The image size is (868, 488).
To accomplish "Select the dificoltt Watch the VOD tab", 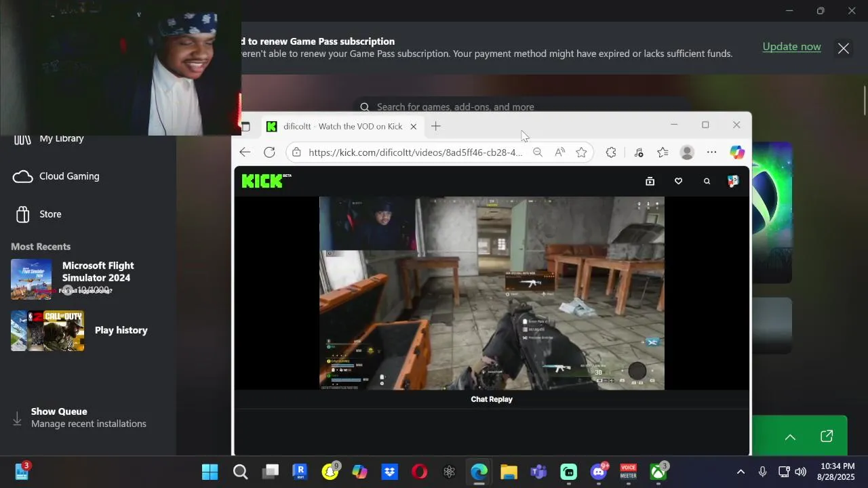I will (342, 127).
